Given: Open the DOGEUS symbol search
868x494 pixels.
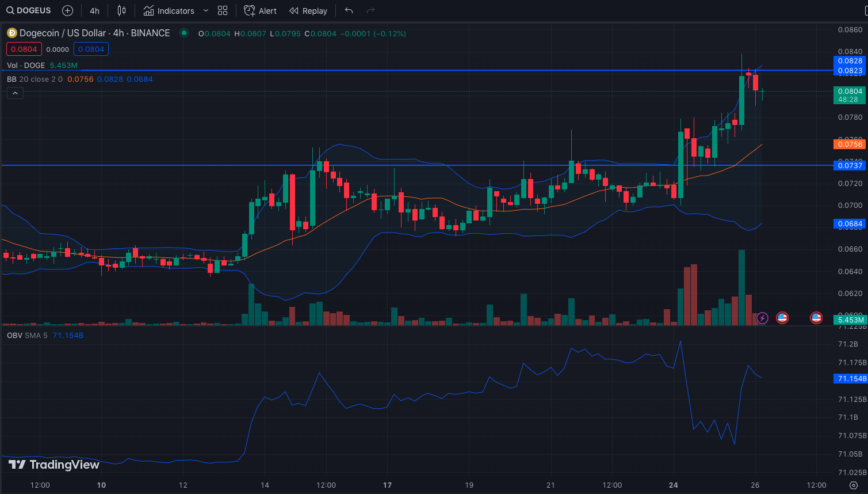Looking at the screenshot, I should pos(28,10).
